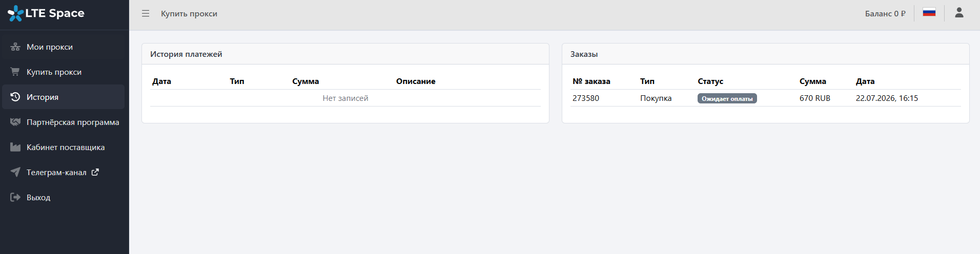
Task: Toggle the sidebar hamburger menu
Action: [146, 13]
